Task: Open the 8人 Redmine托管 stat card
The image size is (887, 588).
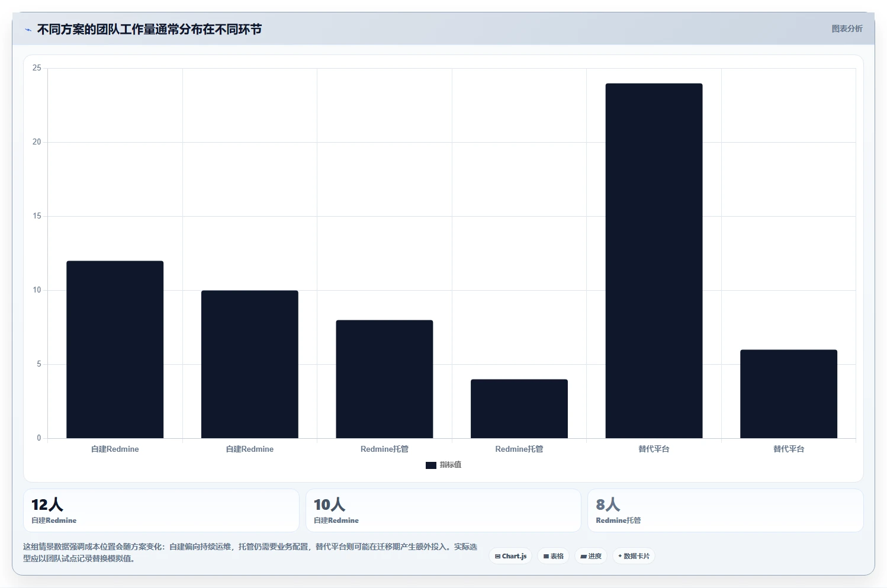Action: pyautogui.click(x=725, y=510)
